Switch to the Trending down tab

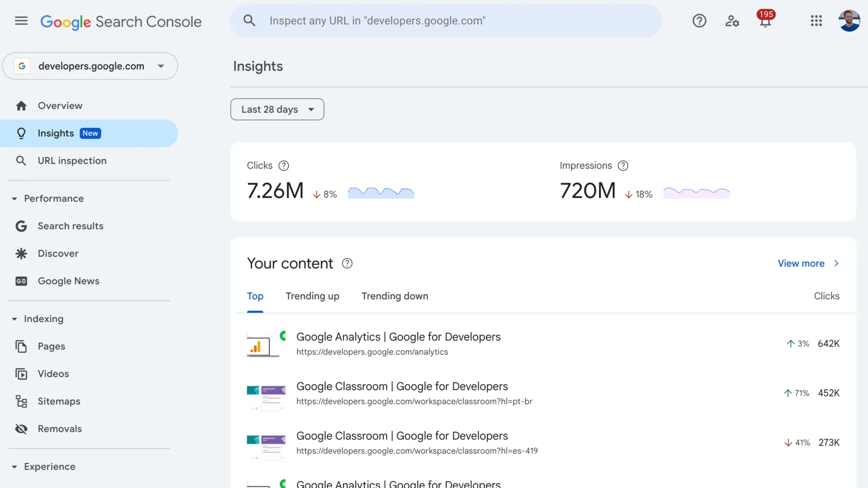point(395,296)
